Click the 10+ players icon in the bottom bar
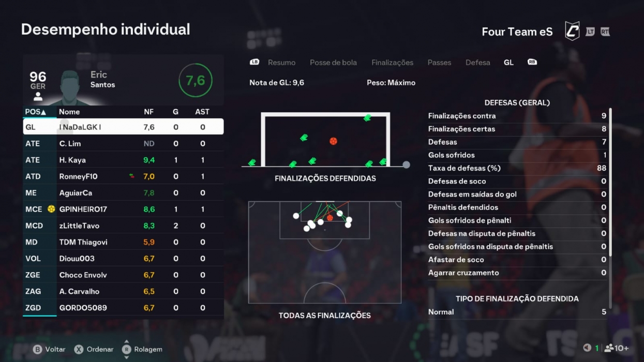Image resolution: width=644 pixels, height=362 pixels. click(x=609, y=349)
